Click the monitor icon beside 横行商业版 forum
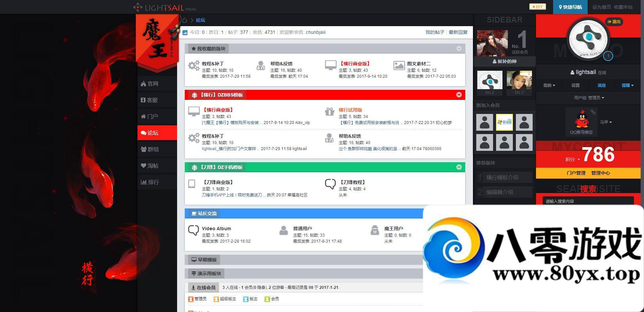The width and height of the screenshot is (644, 312). click(194, 112)
